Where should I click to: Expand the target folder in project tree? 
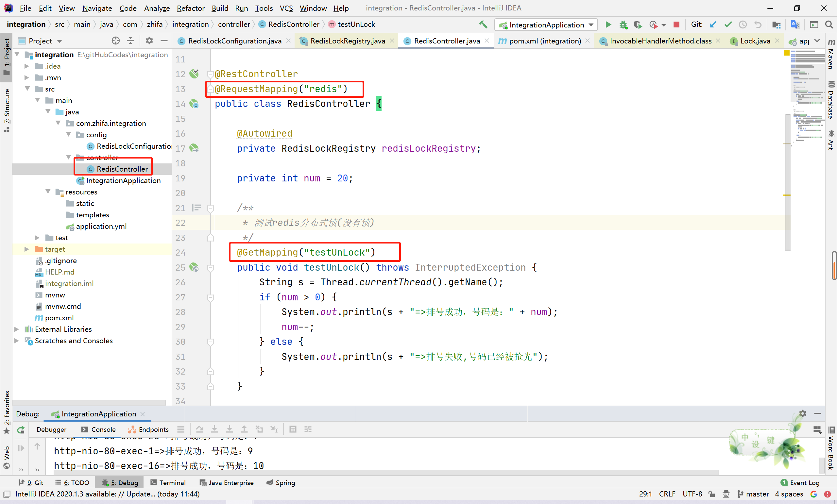(26, 249)
